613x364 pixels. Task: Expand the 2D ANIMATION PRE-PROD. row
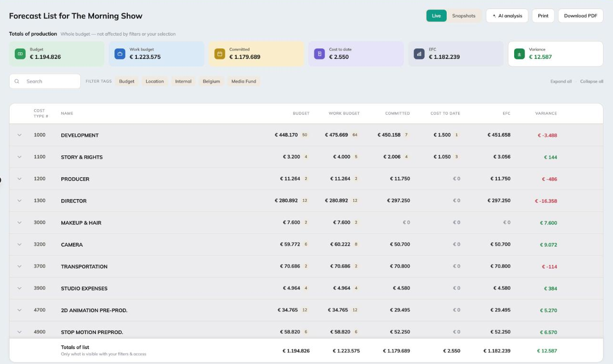19,310
